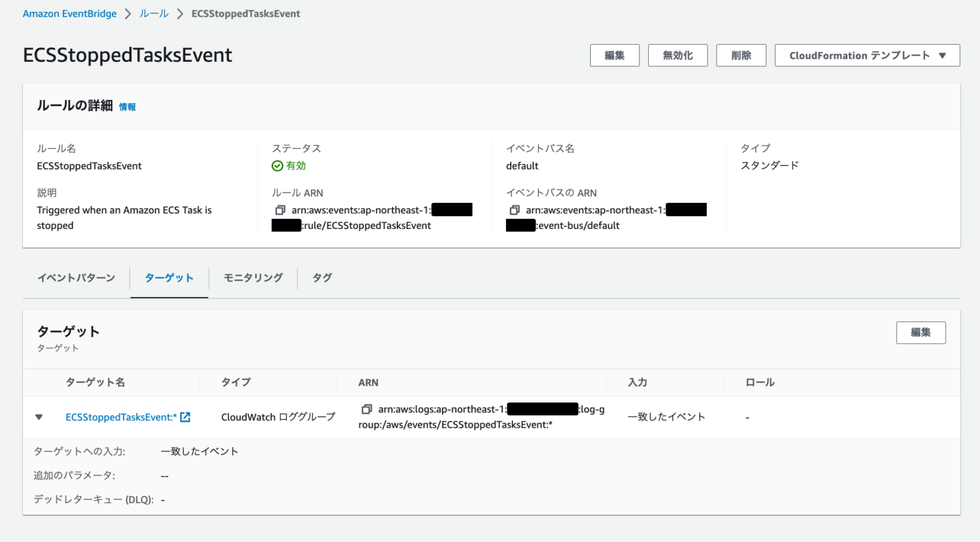This screenshot has height=542, width=980.
Task: Open the target in new tab via external link icon
Action: (184, 416)
